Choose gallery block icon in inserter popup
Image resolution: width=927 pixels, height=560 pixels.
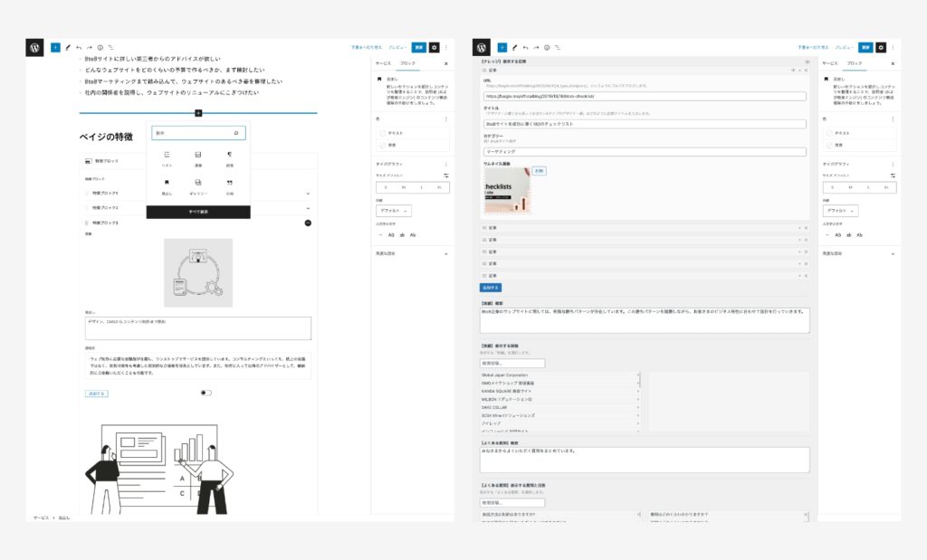tap(198, 183)
